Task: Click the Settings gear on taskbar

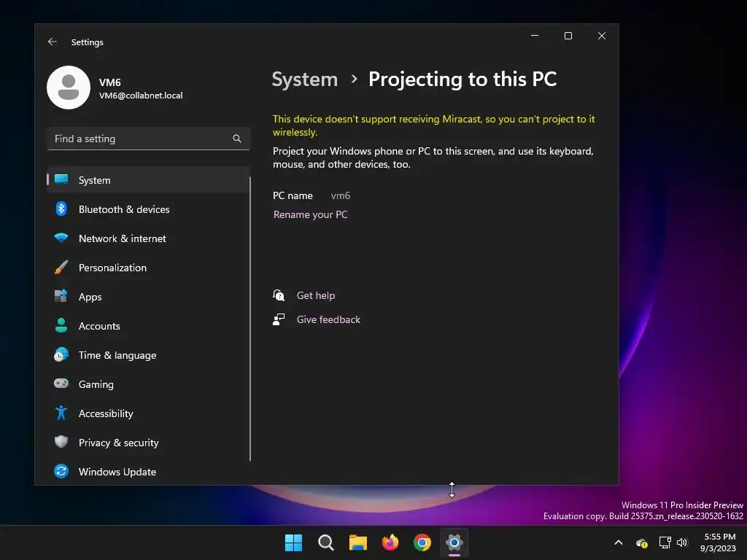Action: [x=454, y=542]
